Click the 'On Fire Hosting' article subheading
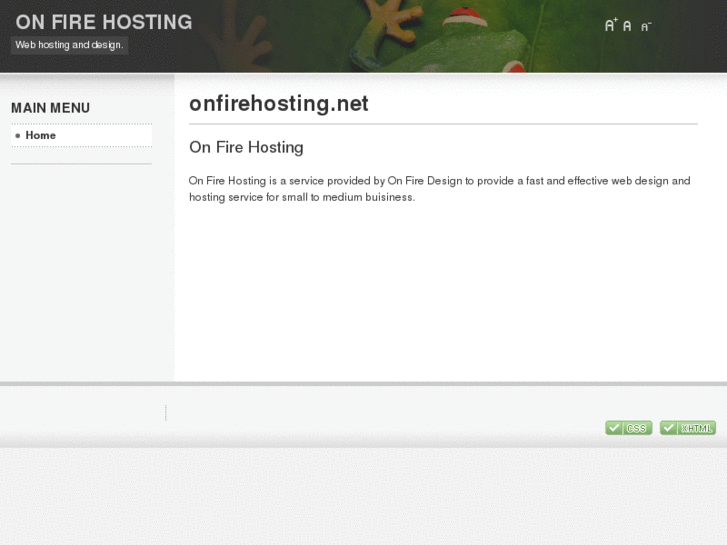This screenshot has width=727, height=545. 246,147
